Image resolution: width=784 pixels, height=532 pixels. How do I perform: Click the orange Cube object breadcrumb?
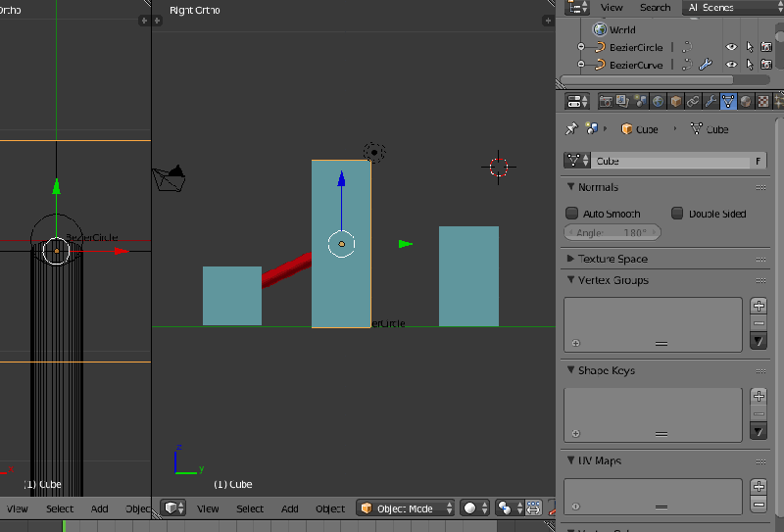640,129
